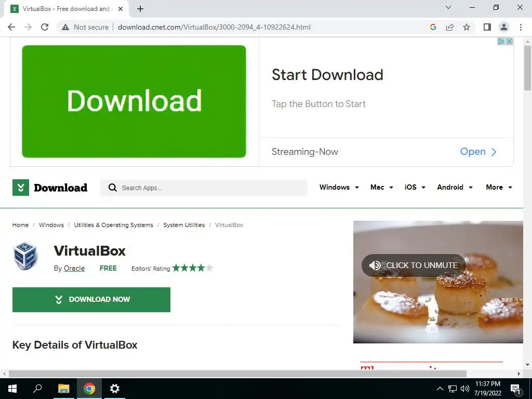Focus the Search Apps input field
This screenshot has height=399, width=532.
click(204, 188)
